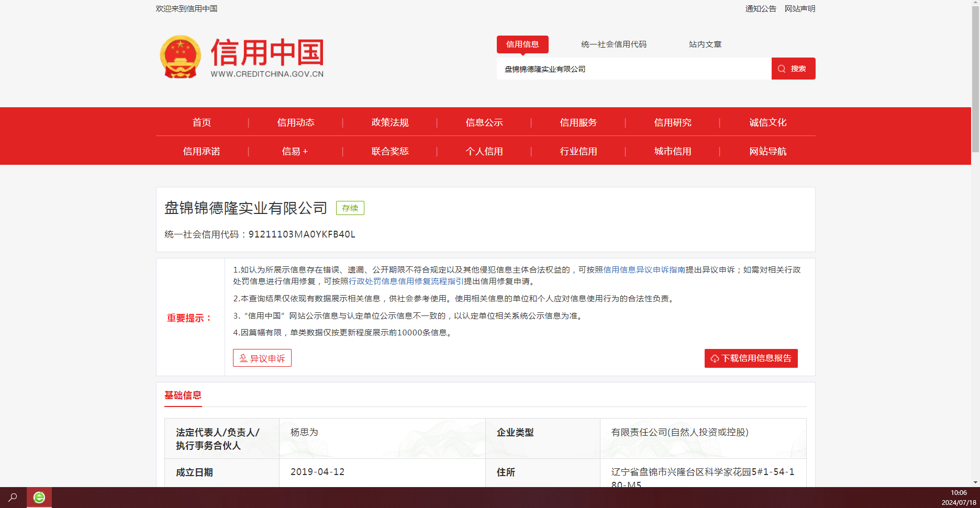Click the Credit China national emblem logo
Viewport: 980px width, 508px height.
180,57
